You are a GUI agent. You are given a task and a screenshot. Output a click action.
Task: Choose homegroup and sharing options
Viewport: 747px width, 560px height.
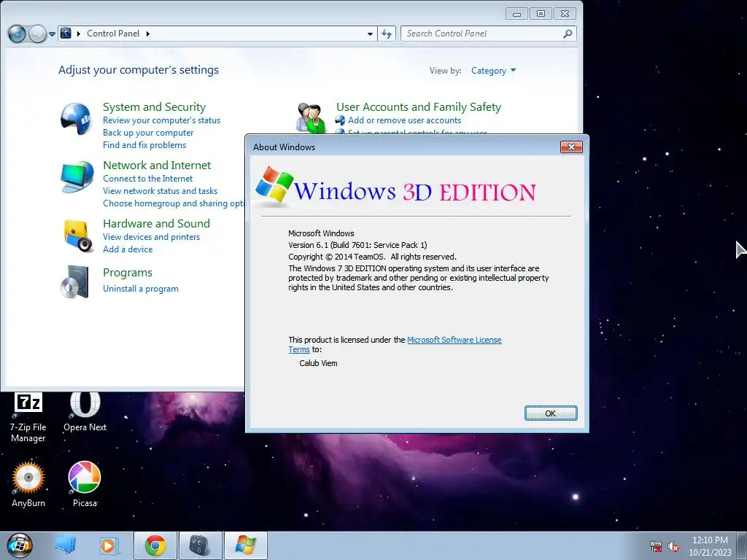pyautogui.click(x=174, y=203)
